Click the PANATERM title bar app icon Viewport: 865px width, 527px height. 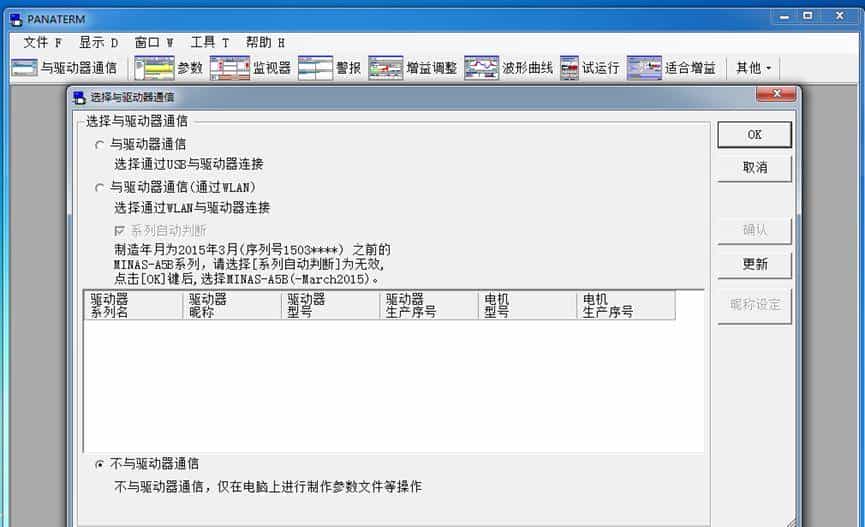coord(17,20)
